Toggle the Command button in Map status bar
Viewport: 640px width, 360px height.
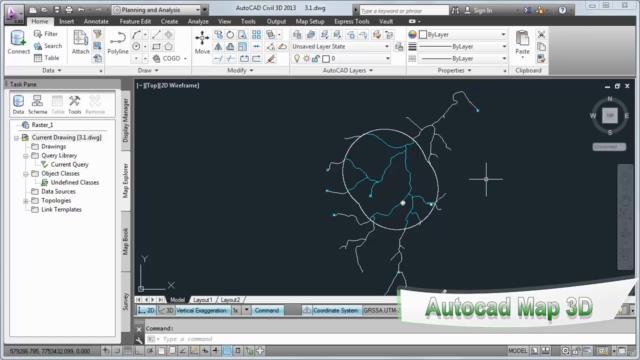coord(267,311)
